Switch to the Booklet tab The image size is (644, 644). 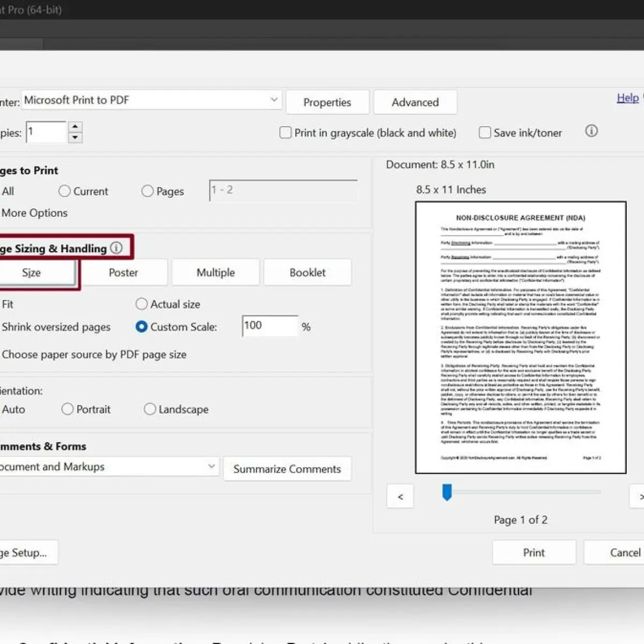308,273
